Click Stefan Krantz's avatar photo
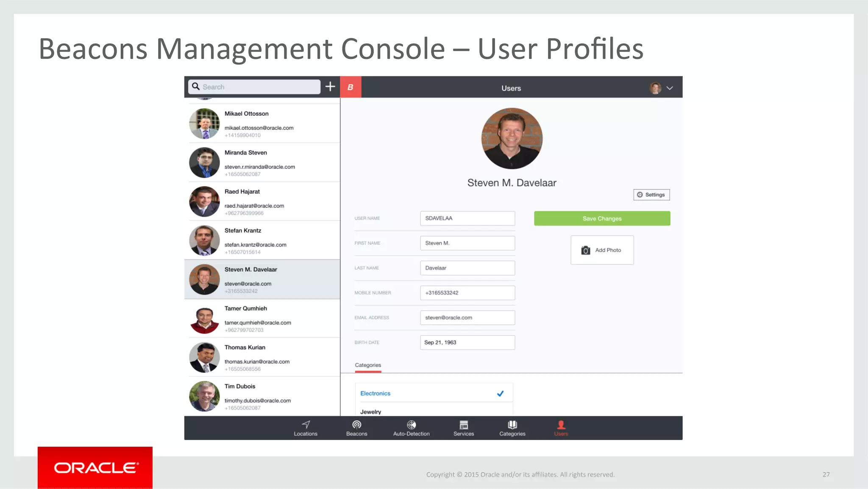Viewport: 868px width, 489px height. click(x=204, y=240)
